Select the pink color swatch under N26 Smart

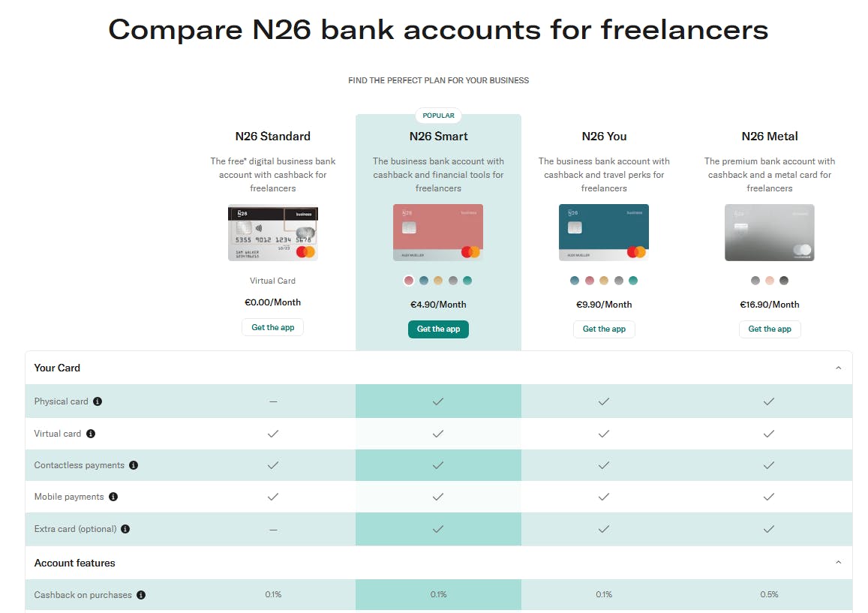tap(409, 280)
